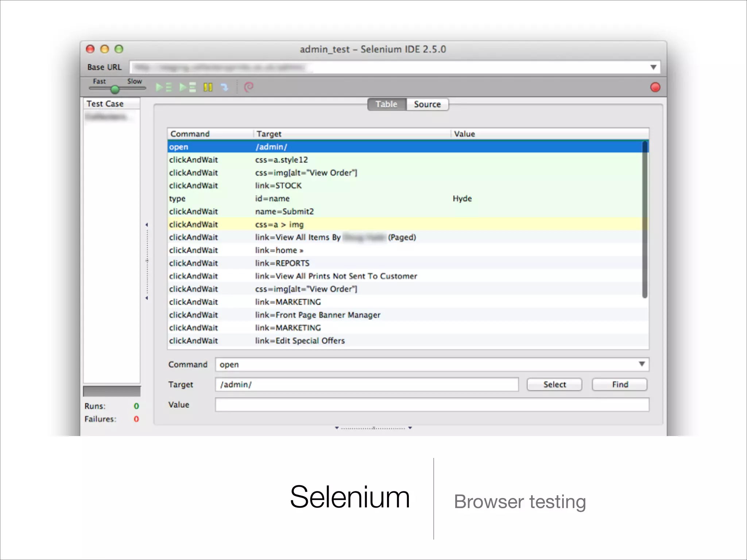Image resolution: width=747 pixels, height=560 pixels.
Task: Select the link=home » row
Action: (x=405, y=250)
